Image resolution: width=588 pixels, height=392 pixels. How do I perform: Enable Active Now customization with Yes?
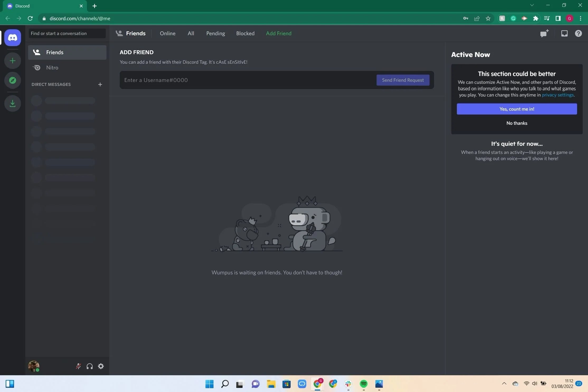(x=517, y=109)
